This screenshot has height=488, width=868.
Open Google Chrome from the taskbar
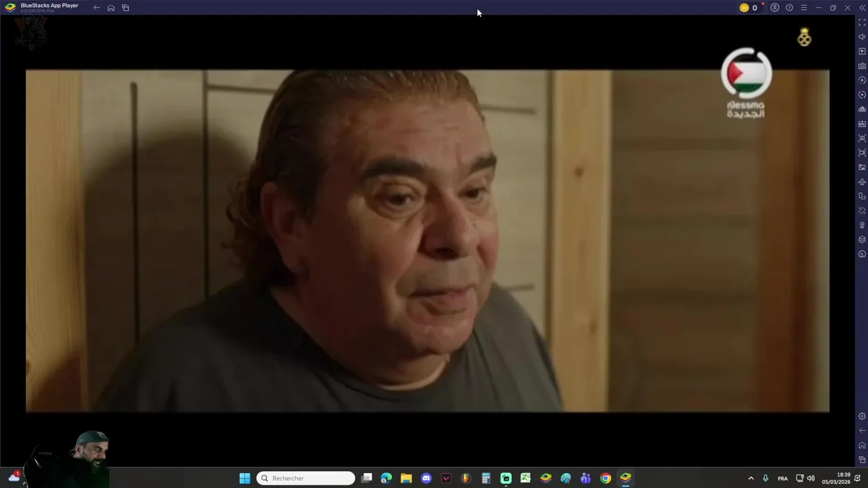point(606,479)
